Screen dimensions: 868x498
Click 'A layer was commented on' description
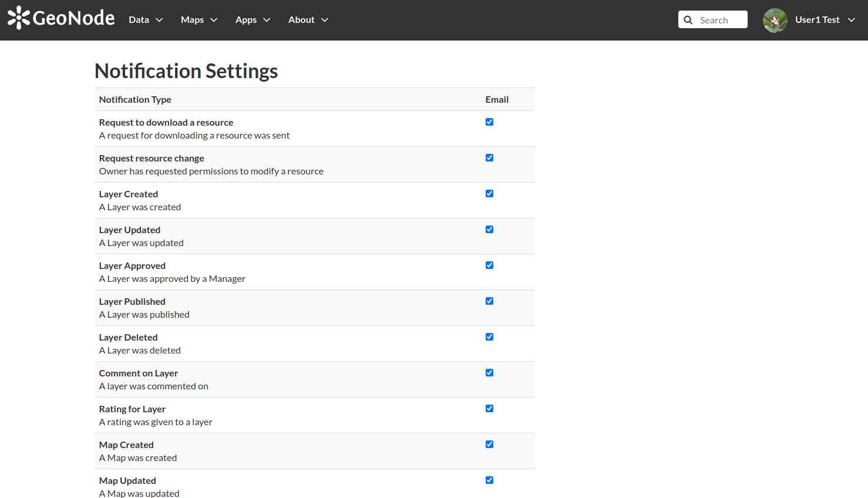154,386
